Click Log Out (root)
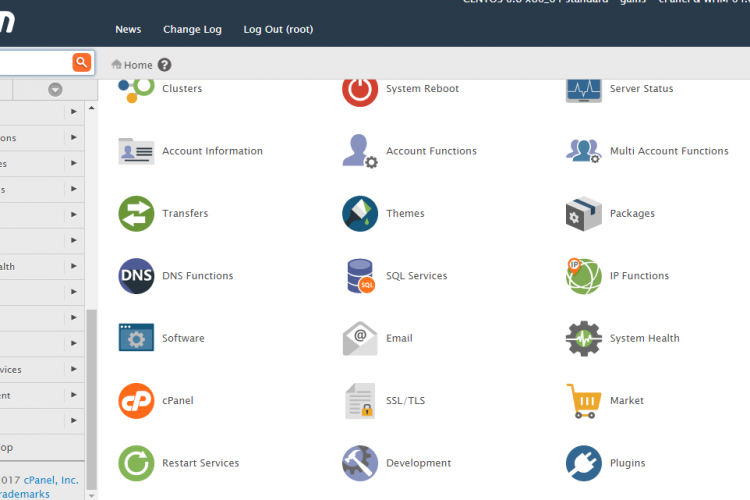The width and height of the screenshot is (750, 500). [x=278, y=29]
